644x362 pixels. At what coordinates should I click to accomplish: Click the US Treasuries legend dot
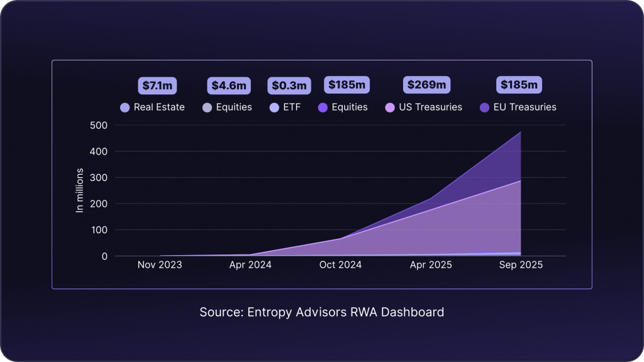[x=389, y=107]
